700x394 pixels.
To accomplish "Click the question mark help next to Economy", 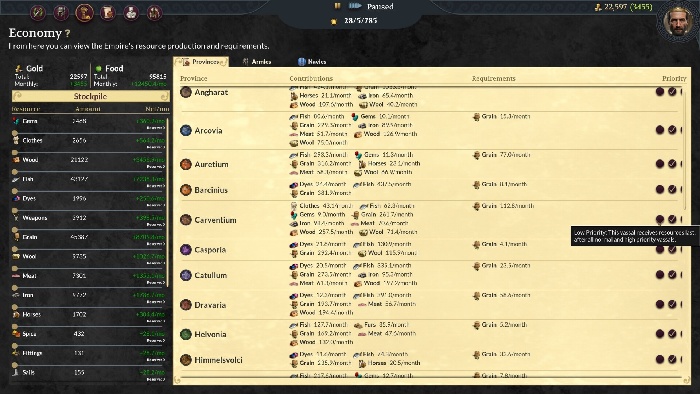I will pyautogui.click(x=68, y=33).
